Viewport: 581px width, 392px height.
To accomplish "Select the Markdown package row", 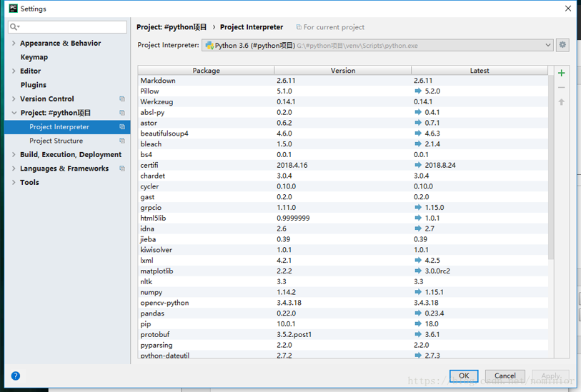I will coord(343,80).
